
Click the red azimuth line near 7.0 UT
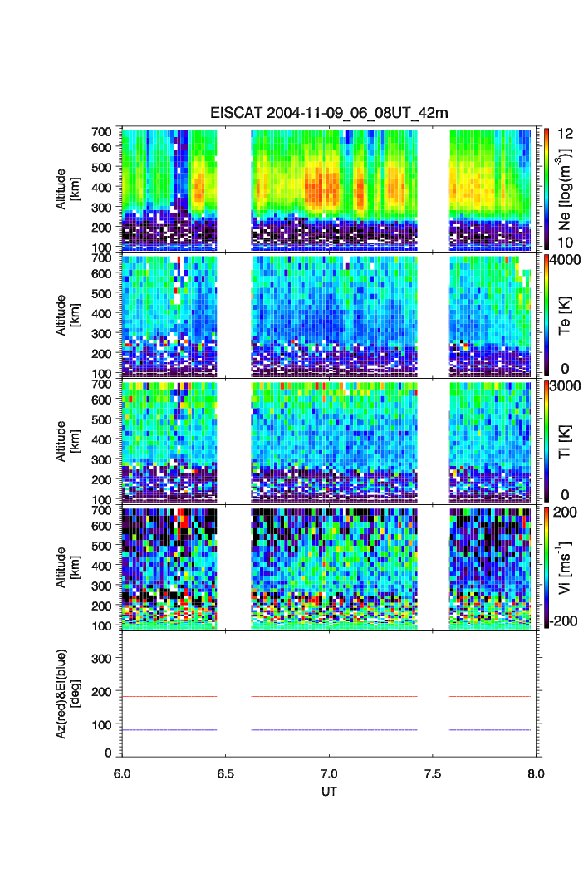pyautogui.click(x=330, y=696)
